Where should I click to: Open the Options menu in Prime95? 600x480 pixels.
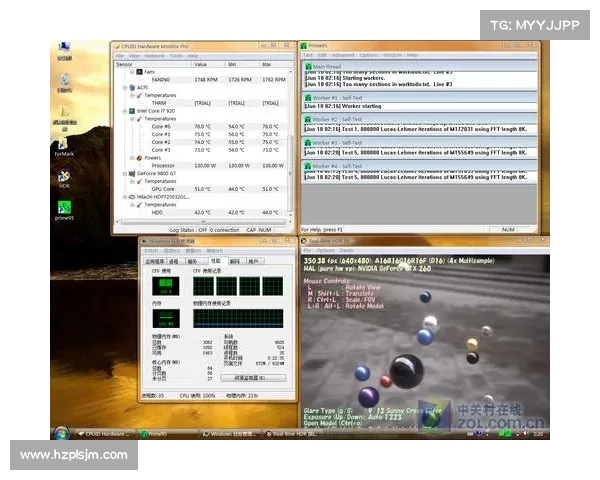(x=369, y=55)
